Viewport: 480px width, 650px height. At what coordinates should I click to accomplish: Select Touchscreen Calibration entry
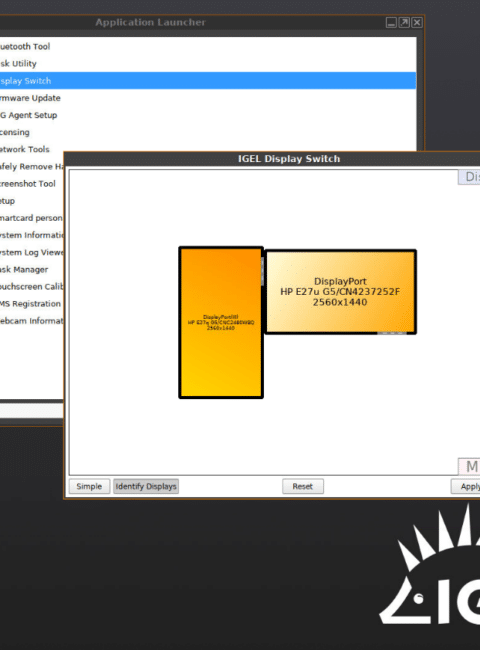[x=32, y=286]
